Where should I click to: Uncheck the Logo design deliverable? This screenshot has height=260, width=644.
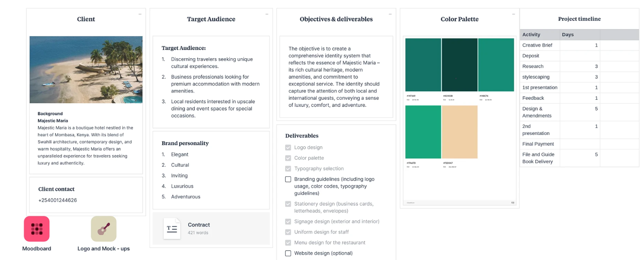tap(288, 148)
